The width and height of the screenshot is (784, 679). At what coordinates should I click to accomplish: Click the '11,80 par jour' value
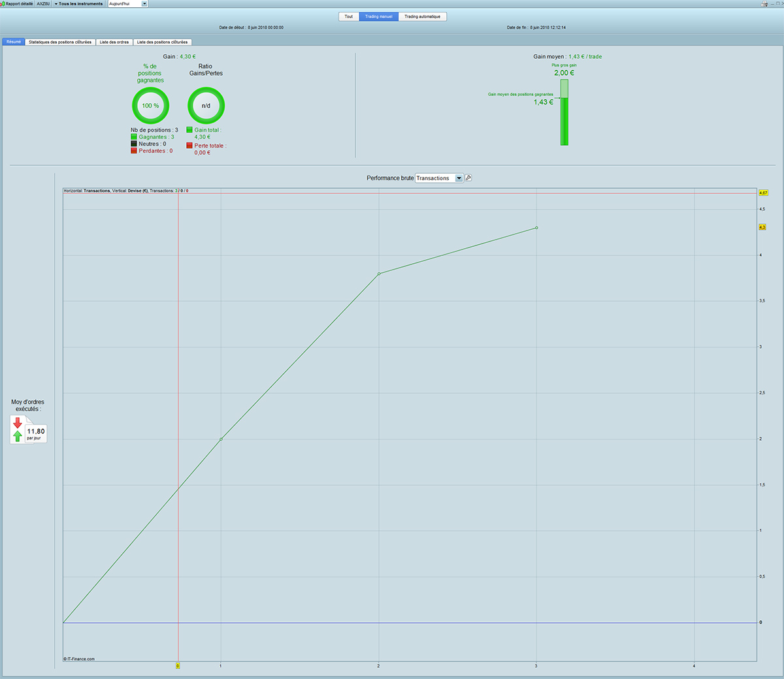pos(36,434)
